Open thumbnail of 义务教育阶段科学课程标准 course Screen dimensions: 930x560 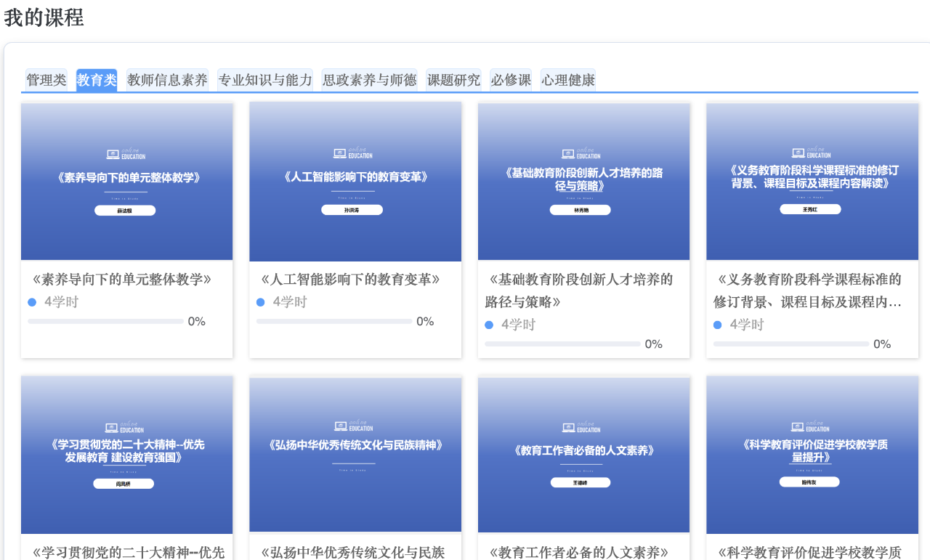(x=812, y=182)
